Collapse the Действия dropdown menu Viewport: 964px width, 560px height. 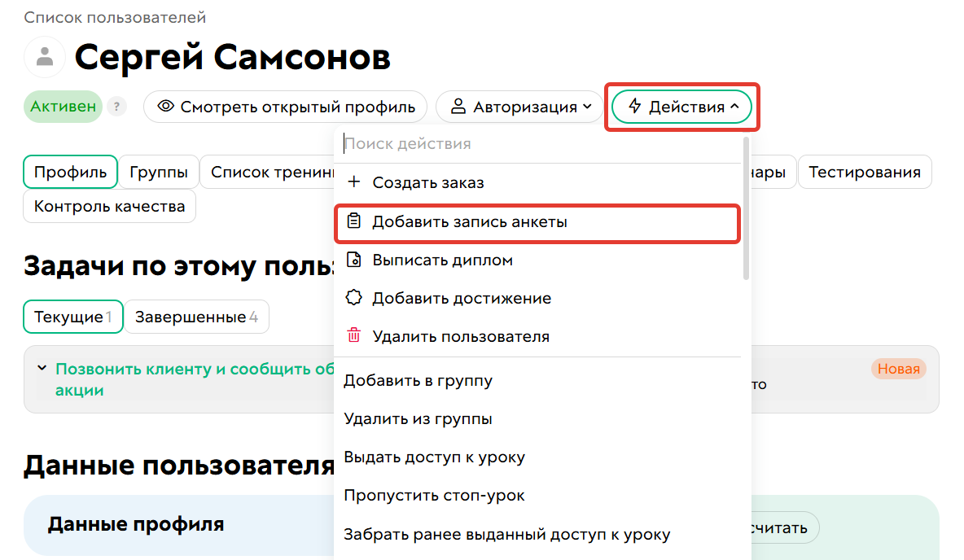click(681, 106)
